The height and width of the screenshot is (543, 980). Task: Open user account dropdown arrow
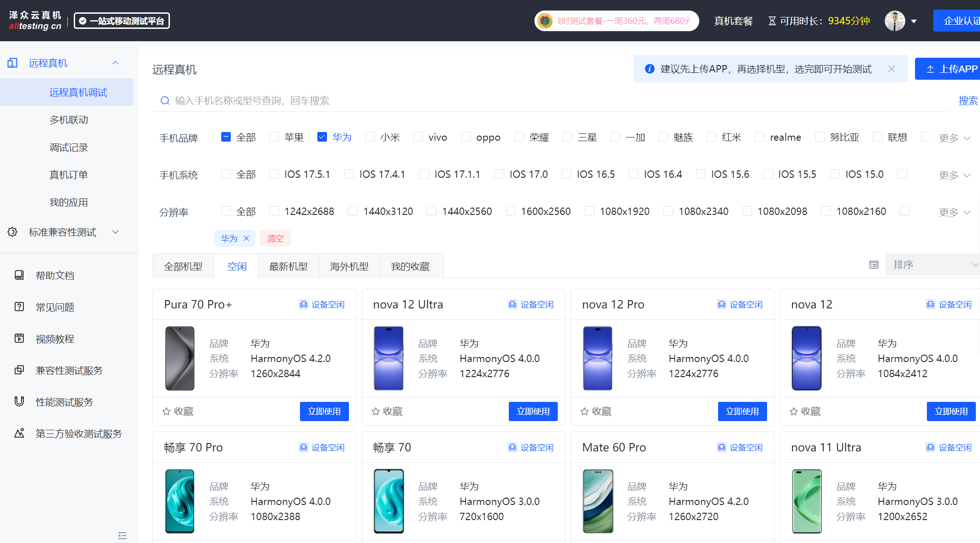pyautogui.click(x=914, y=21)
